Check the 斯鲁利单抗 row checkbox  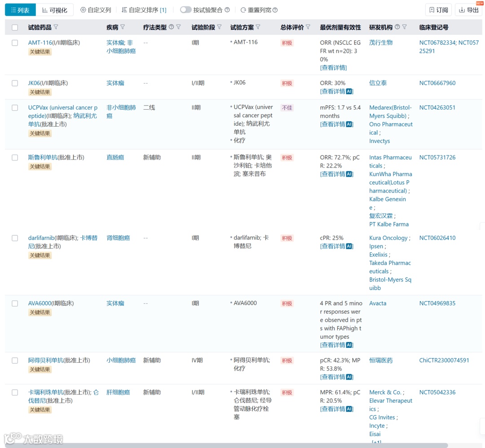15,157
